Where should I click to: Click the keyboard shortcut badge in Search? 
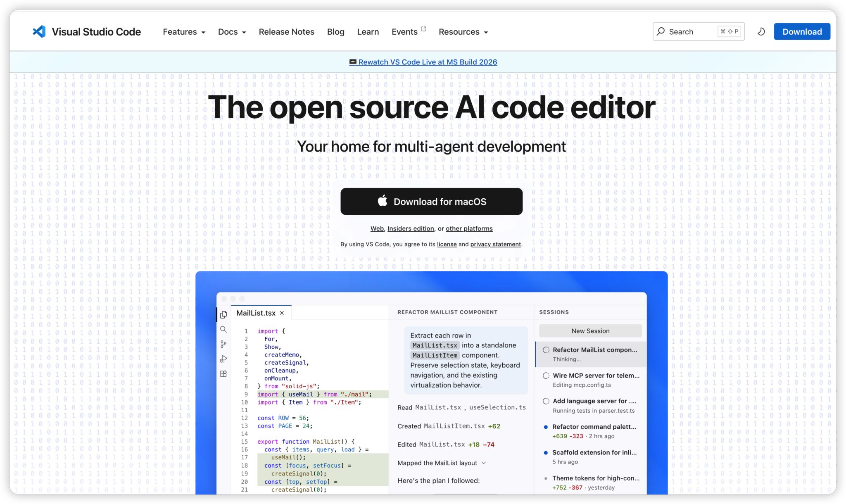click(x=729, y=31)
